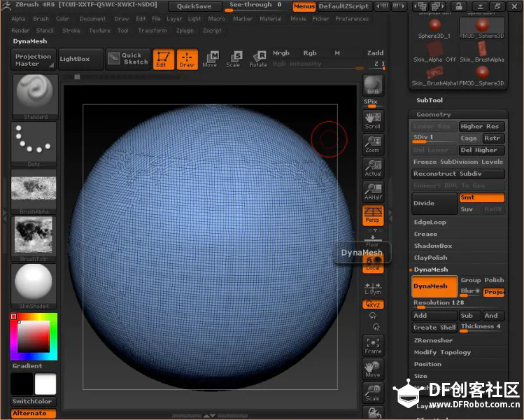Viewport: 524px width, 420px height.
Task: Toggle XYZ rotation mode
Action: click(373, 304)
